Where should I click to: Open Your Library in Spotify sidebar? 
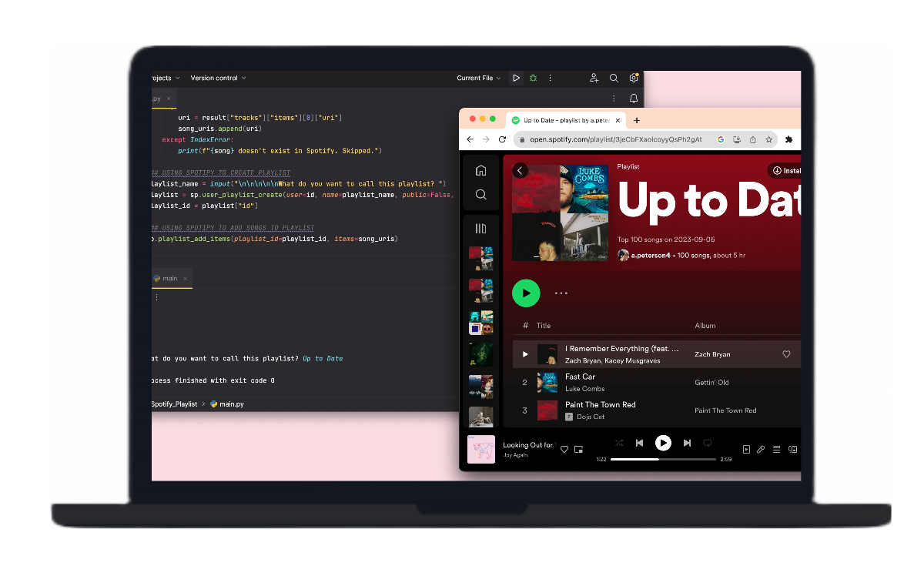[x=481, y=228]
